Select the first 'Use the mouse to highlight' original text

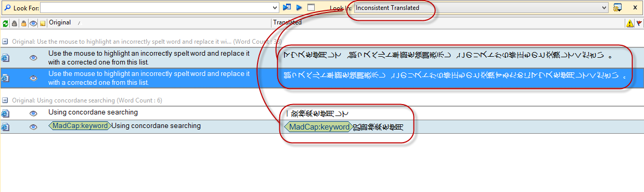[149, 57]
